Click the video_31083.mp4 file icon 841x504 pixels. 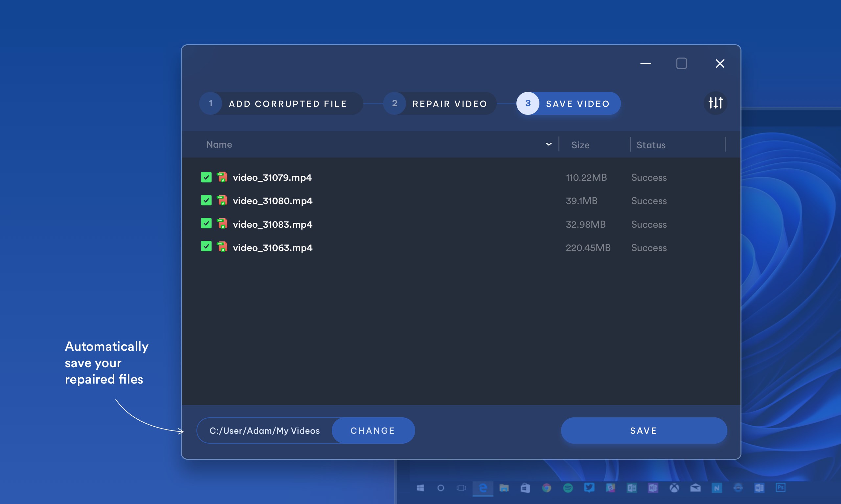(222, 224)
